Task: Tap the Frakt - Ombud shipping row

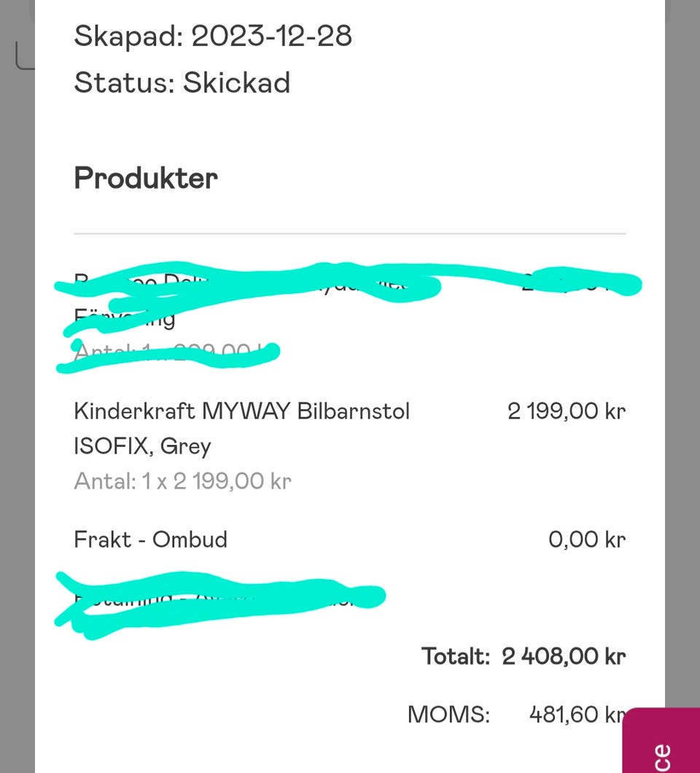Action: point(151,540)
